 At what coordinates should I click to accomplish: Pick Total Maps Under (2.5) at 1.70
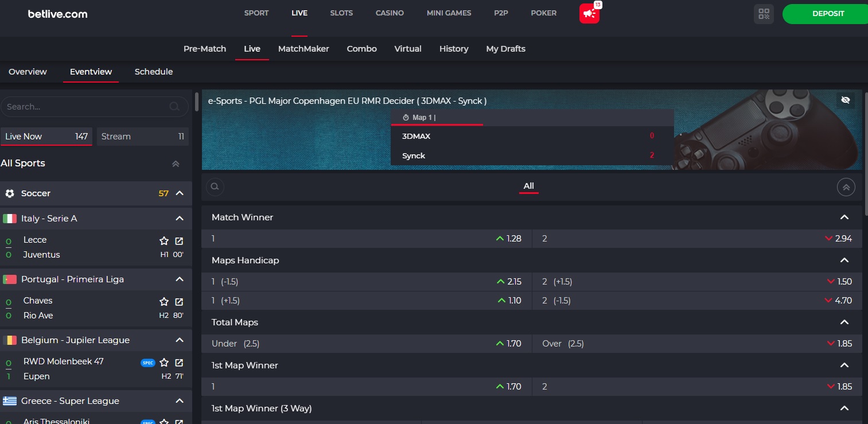pyautogui.click(x=367, y=344)
